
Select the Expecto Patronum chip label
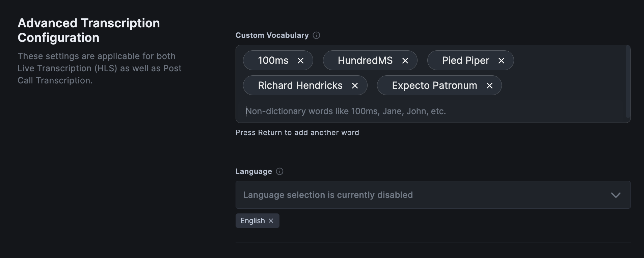434,85
